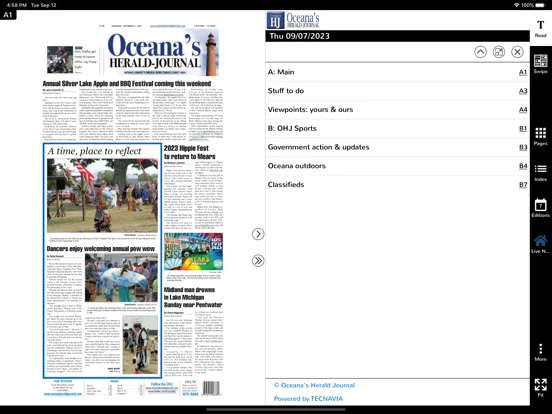Jump to page A4 link

point(523,109)
